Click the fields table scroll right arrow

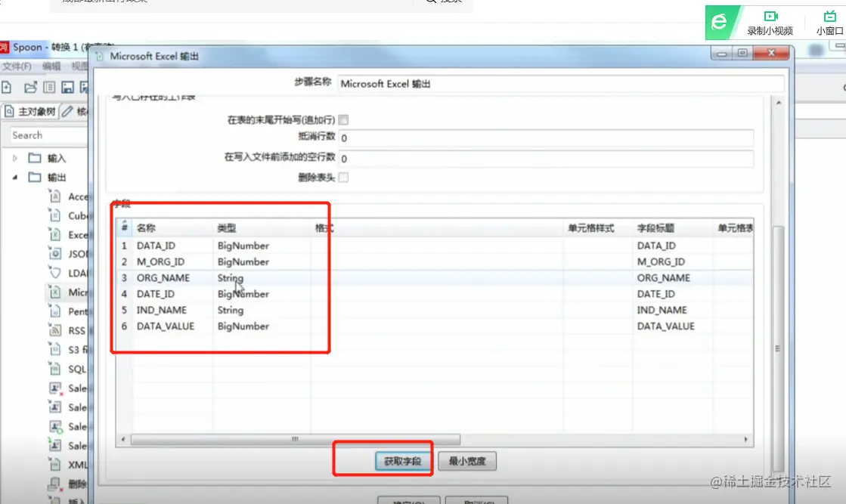[x=746, y=439]
